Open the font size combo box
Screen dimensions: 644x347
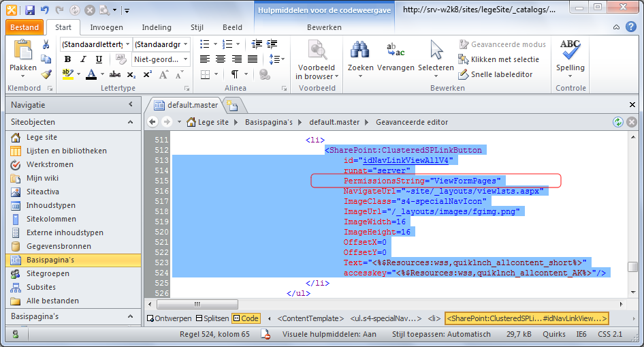pyautogui.click(x=161, y=44)
